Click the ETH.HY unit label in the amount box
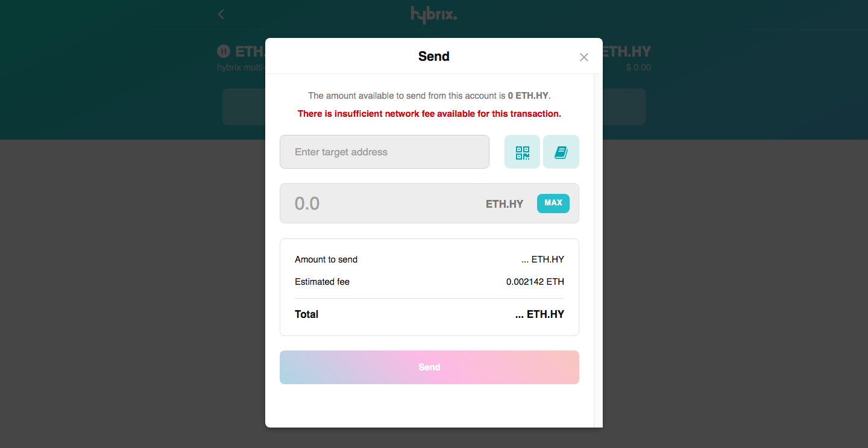868x448 pixels. click(x=505, y=204)
